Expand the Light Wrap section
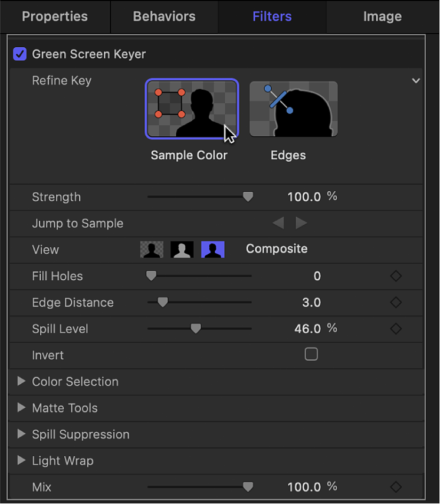The height and width of the screenshot is (504, 440). [22, 460]
